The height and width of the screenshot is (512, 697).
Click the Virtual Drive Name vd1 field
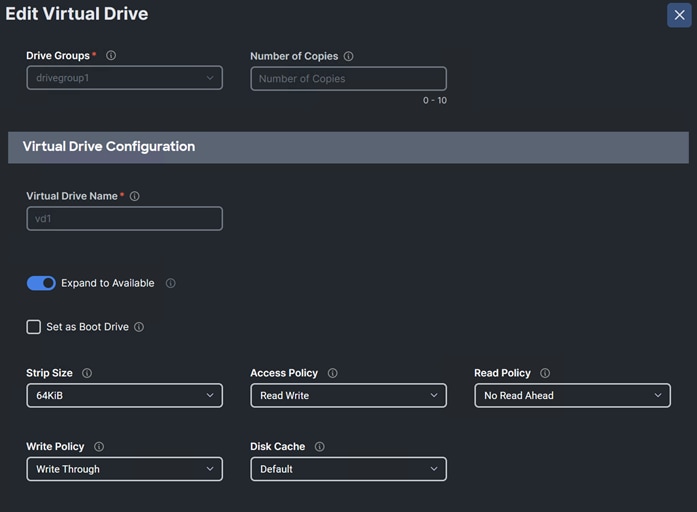click(x=124, y=218)
